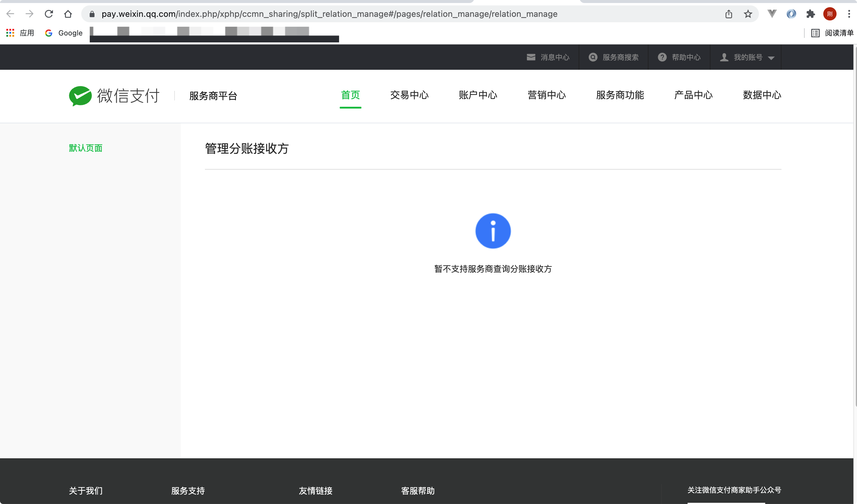The height and width of the screenshot is (504, 857).
Task: Click the browser home icon
Action: click(x=68, y=14)
